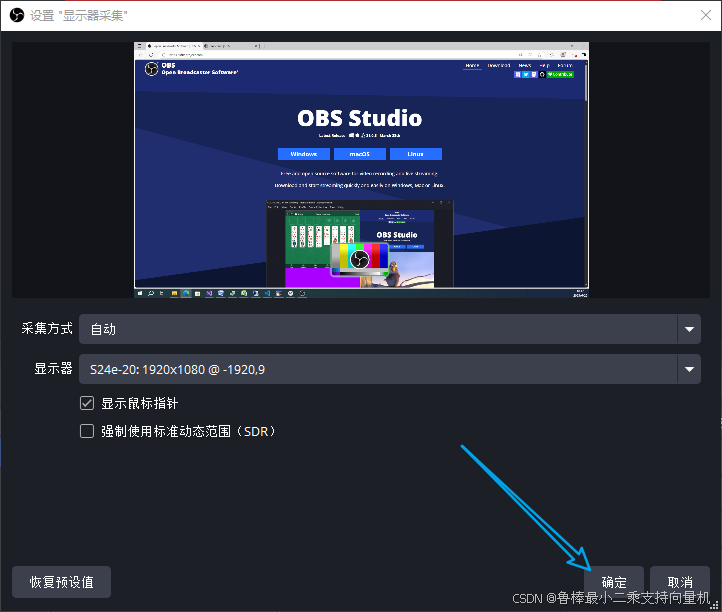Click the OBS site logo in preview header
722x612 pixels.
tap(151, 69)
